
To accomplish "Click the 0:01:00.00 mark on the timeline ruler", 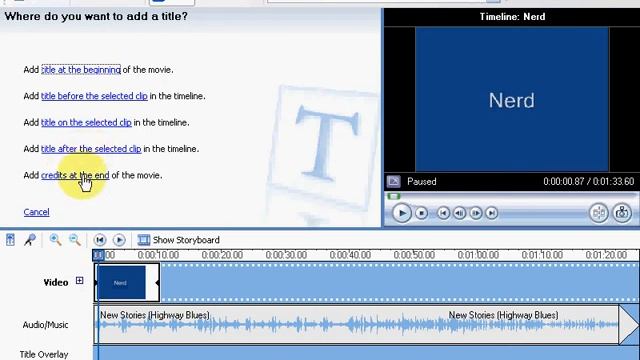I will pos(478,255).
